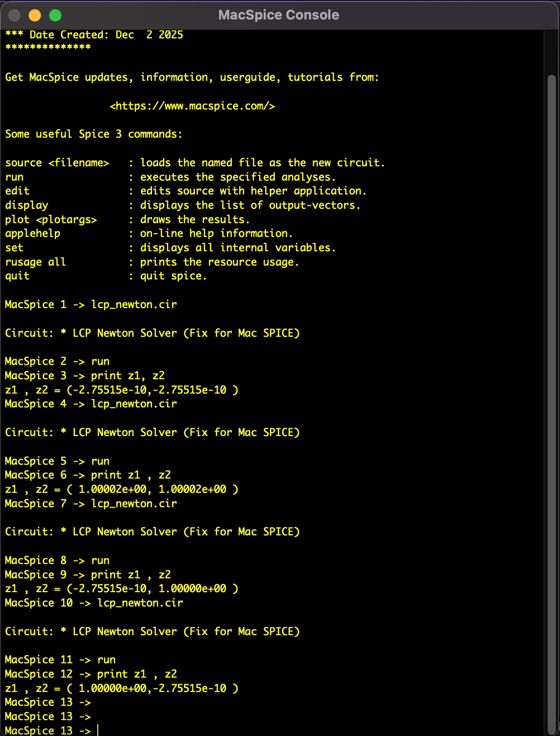Image resolution: width=560 pixels, height=736 pixels.
Task: Click the 'rusage all' command text
Action: (35, 262)
